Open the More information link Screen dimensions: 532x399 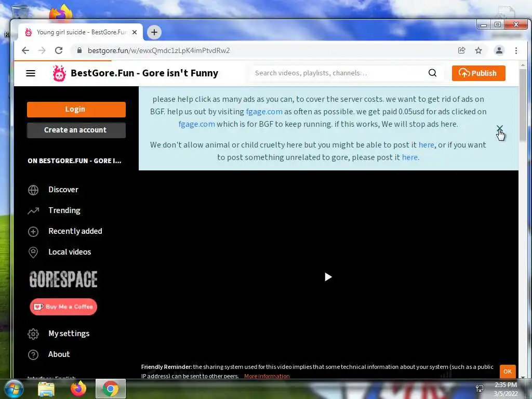(267, 376)
